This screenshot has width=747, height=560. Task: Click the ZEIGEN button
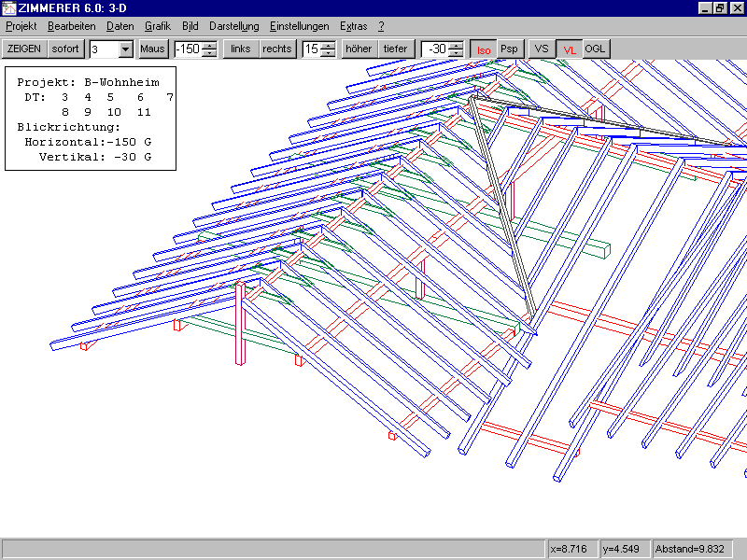pyautogui.click(x=24, y=49)
